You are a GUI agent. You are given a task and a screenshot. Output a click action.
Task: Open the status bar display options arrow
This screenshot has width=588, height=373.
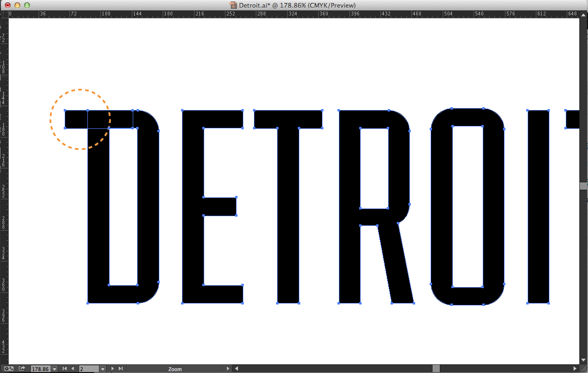[x=228, y=369]
